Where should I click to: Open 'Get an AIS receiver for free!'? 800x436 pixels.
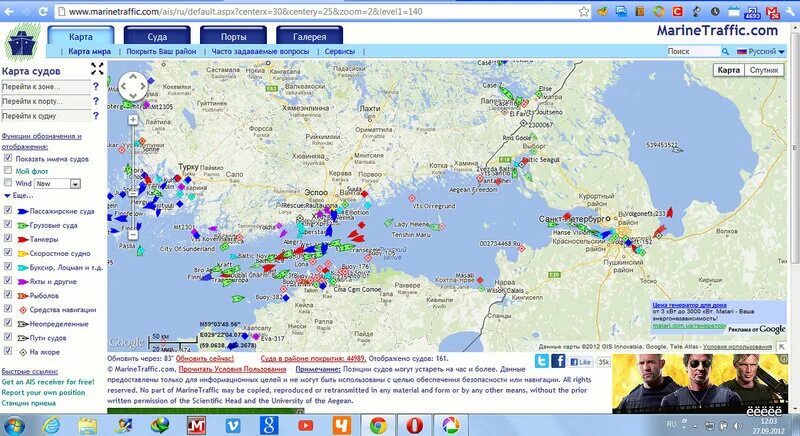coord(48,381)
